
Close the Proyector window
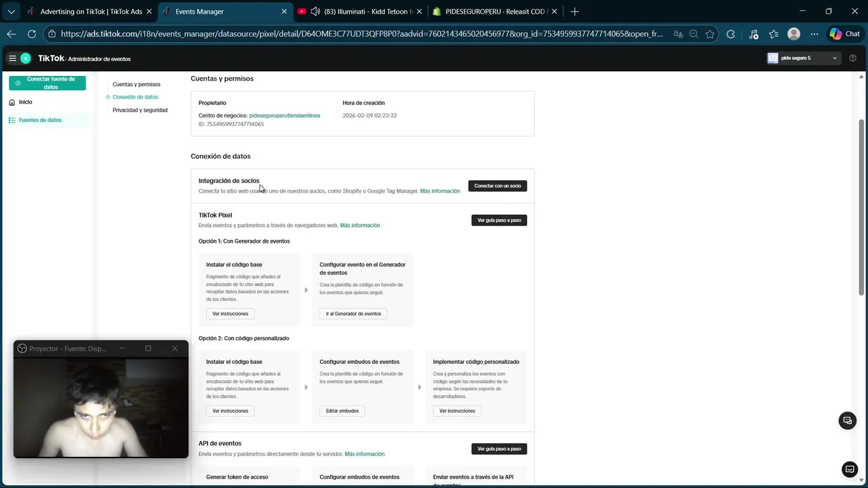(x=175, y=348)
